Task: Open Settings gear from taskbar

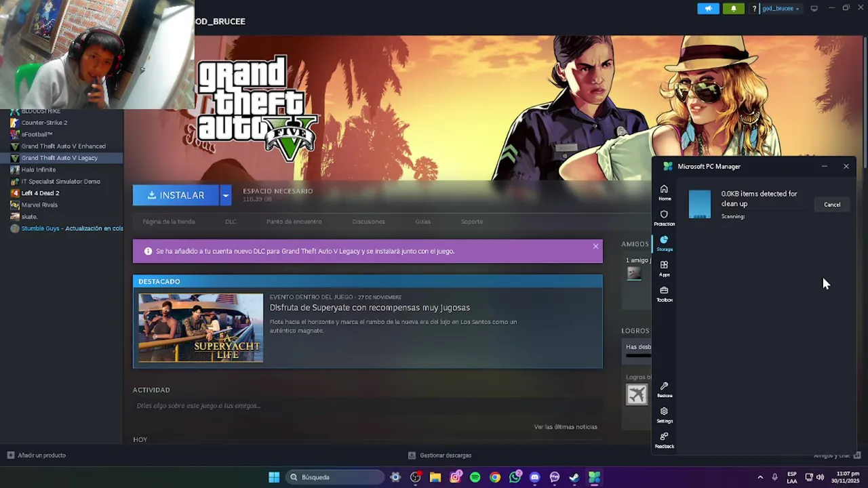Action: tap(395, 477)
